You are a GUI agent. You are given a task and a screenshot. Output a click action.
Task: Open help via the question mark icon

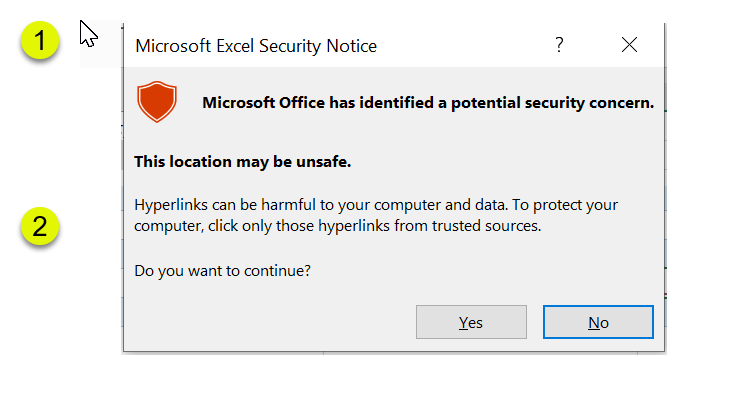(x=559, y=45)
